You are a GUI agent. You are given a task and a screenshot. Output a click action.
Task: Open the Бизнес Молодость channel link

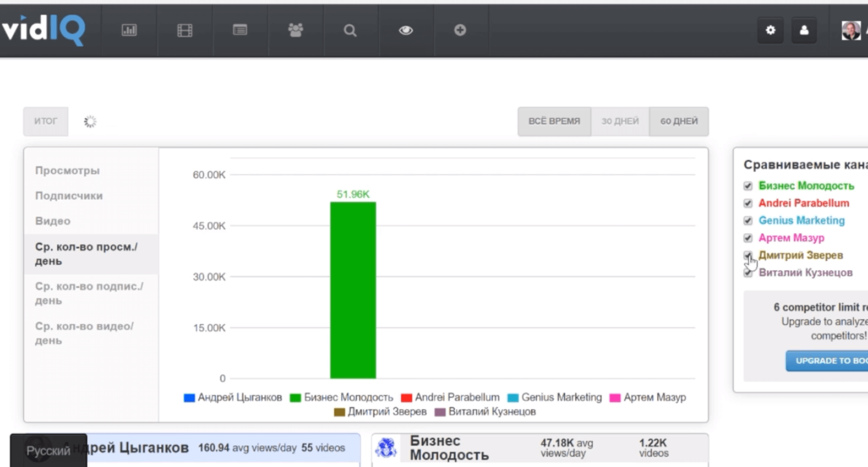pyautogui.click(x=806, y=186)
